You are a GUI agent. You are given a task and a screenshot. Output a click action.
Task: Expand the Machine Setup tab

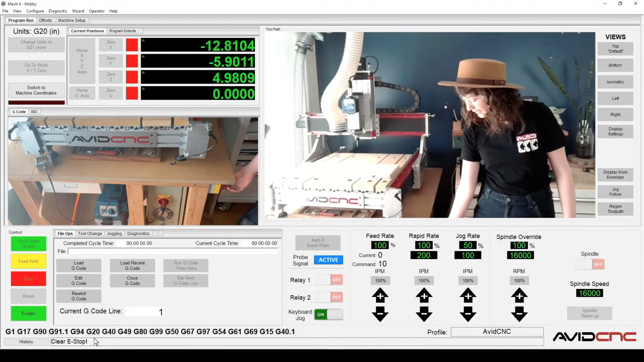pos(72,20)
